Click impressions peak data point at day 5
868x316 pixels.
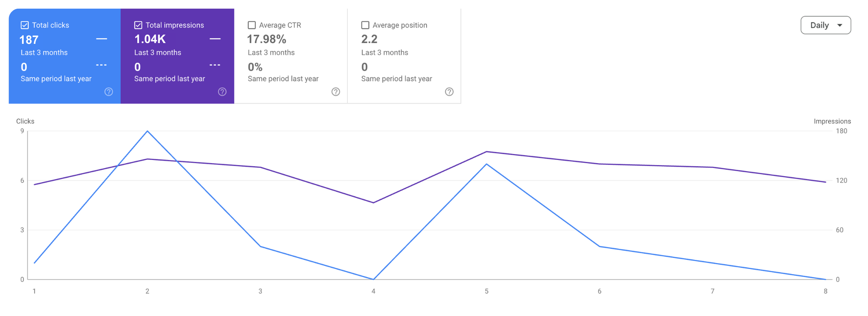486,152
